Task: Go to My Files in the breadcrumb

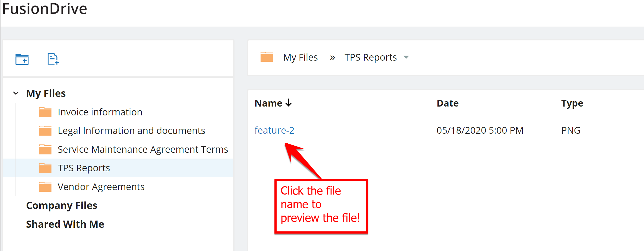Action: pos(300,57)
